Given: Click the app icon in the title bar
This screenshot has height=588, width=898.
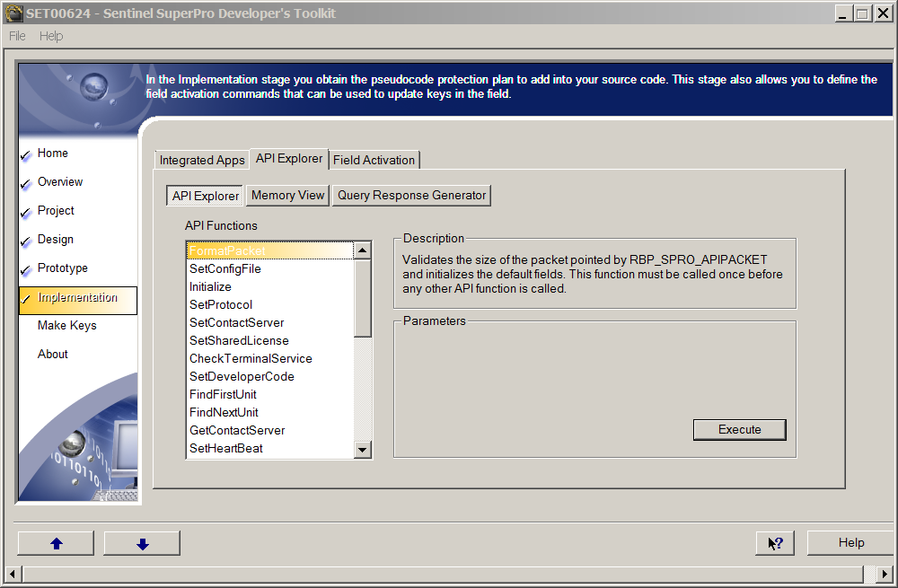Looking at the screenshot, I should [x=13, y=13].
